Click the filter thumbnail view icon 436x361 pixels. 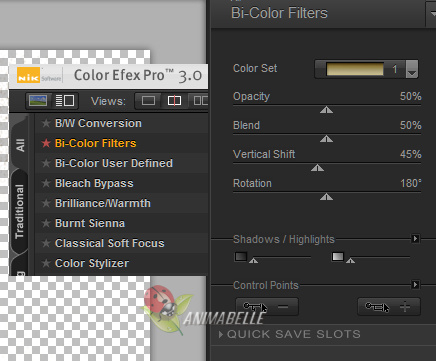38,100
